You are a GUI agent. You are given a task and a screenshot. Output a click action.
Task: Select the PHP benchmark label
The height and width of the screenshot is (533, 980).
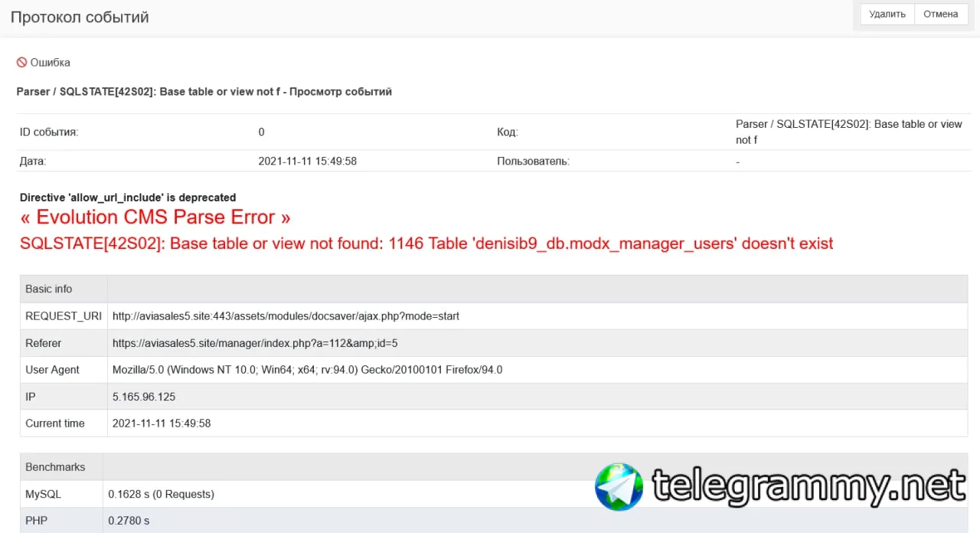click(x=36, y=521)
